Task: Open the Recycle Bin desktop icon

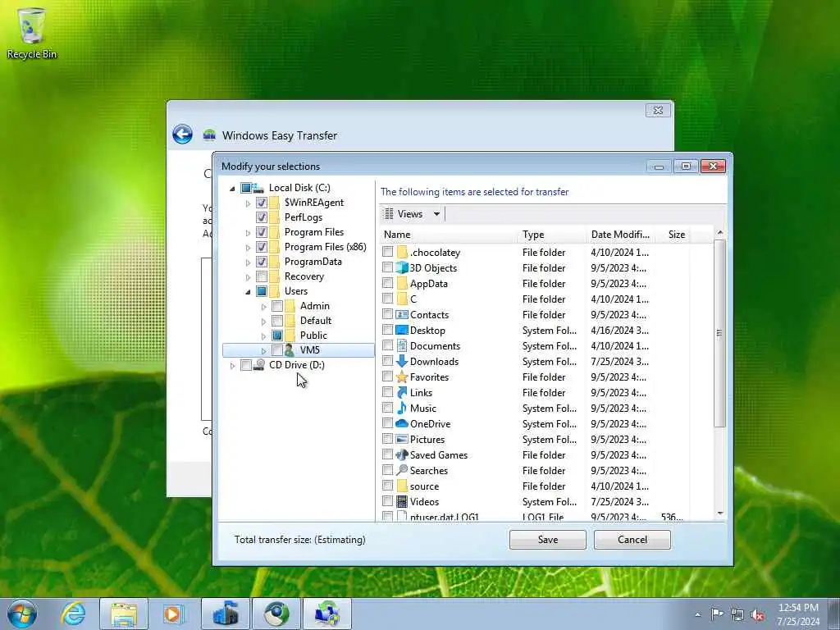Action: [31, 33]
